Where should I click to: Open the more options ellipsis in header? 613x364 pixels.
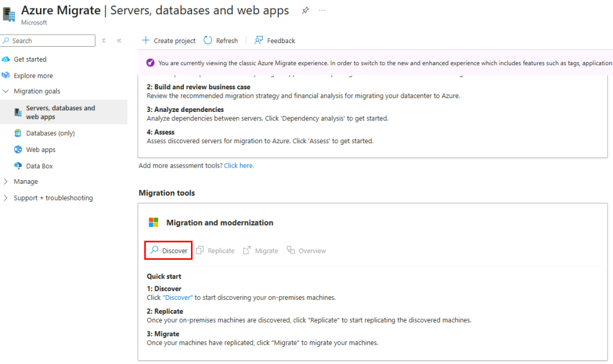coord(321,10)
